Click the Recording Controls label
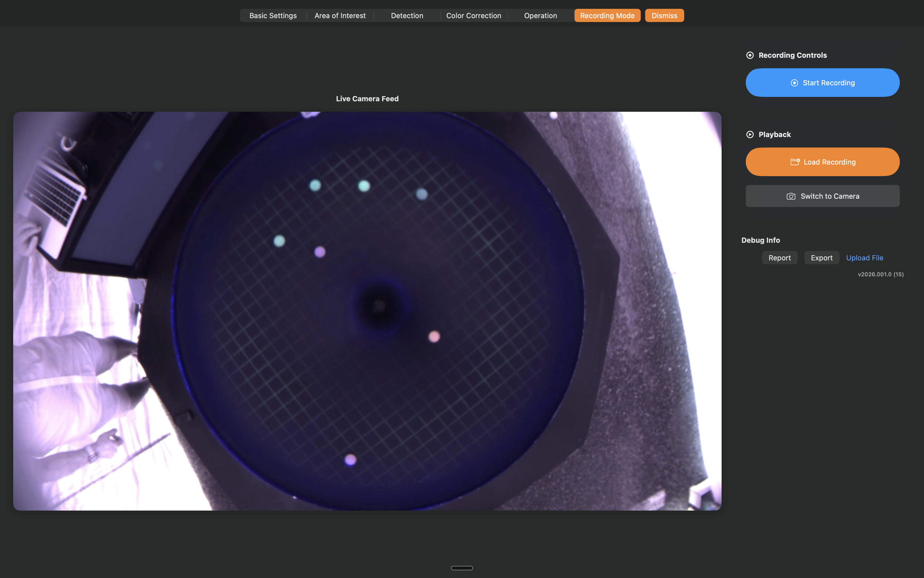The height and width of the screenshot is (578, 924). 793,55
